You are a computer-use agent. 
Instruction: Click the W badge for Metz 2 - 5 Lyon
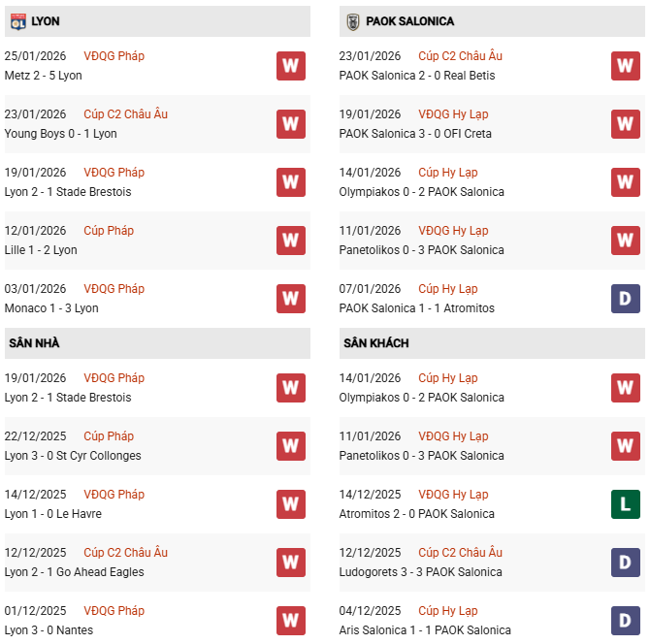(290, 66)
